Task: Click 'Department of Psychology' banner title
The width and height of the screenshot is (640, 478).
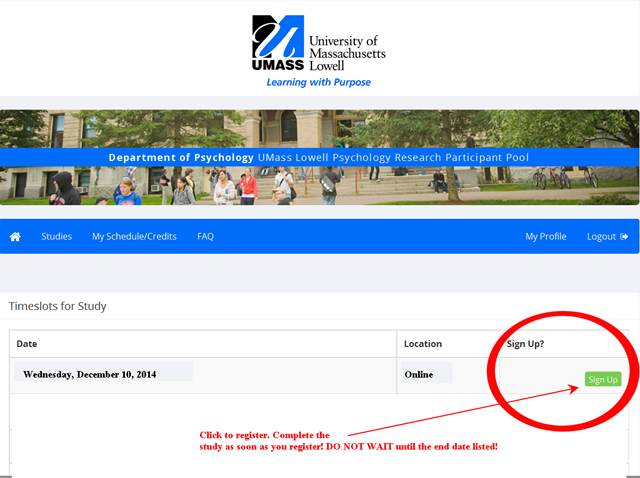Action: tap(180, 157)
